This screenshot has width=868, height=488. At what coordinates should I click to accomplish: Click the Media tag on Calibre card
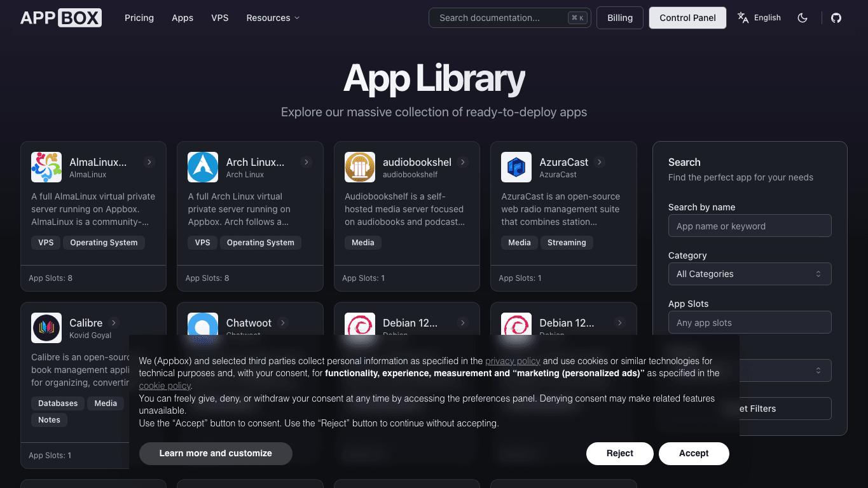pos(106,403)
